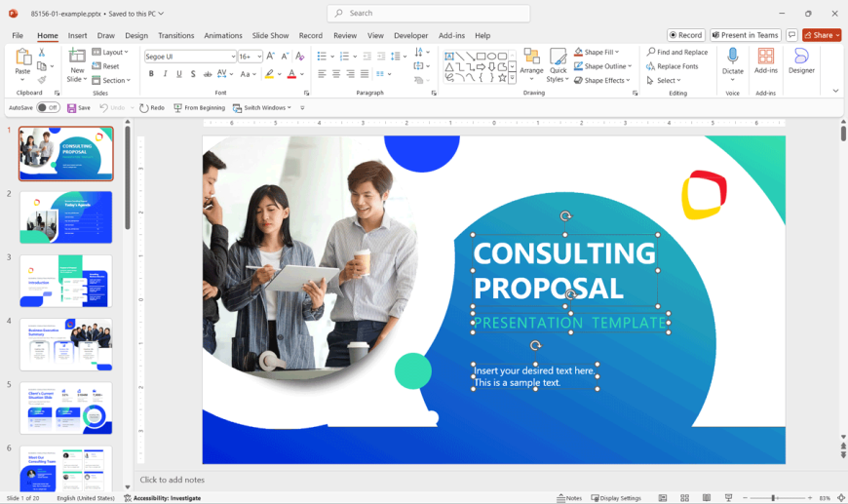Open Switch Windows dropdown
The image size is (848, 504).
pyautogui.click(x=262, y=107)
